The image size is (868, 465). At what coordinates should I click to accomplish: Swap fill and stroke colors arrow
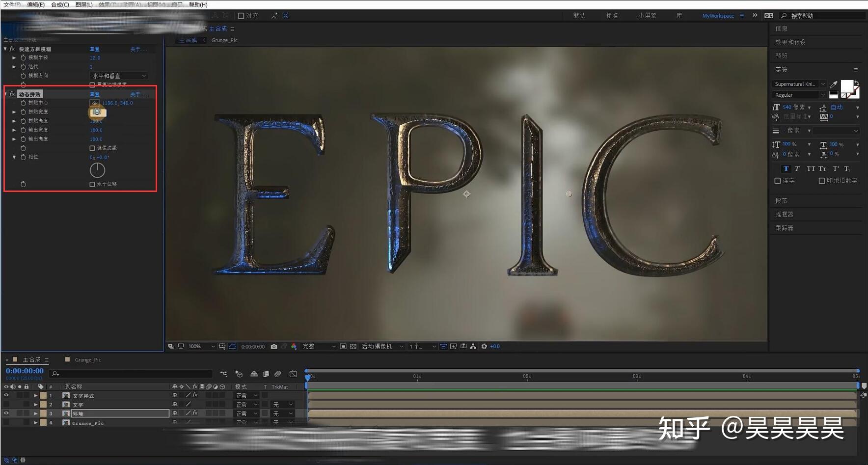coord(856,83)
